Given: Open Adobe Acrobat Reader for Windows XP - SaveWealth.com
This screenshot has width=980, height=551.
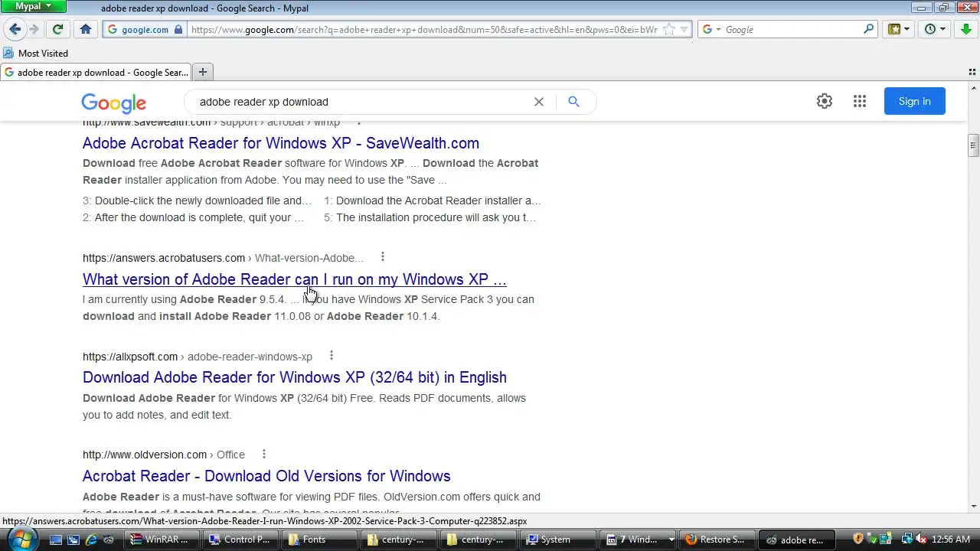Looking at the screenshot, I should 281,143.
